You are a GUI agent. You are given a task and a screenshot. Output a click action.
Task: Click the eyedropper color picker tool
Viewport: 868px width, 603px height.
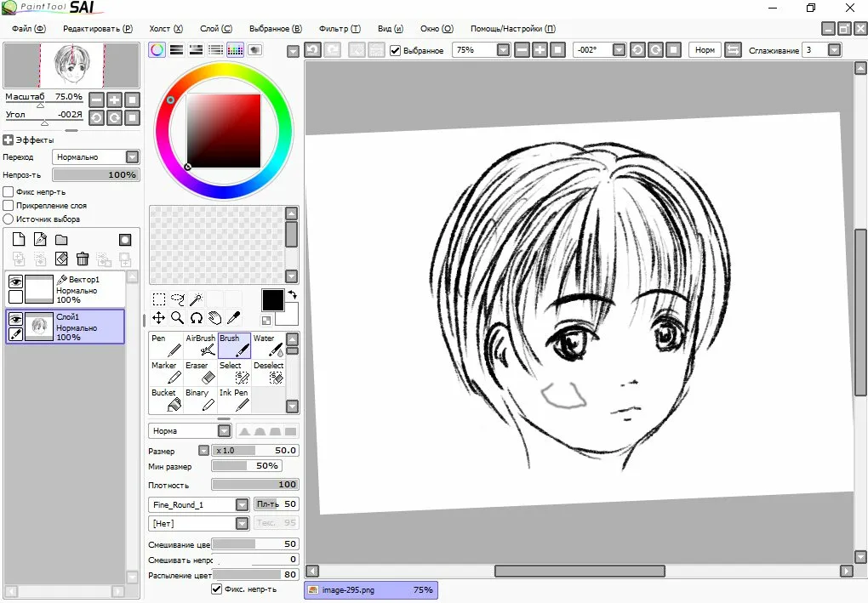pos(232,318)
